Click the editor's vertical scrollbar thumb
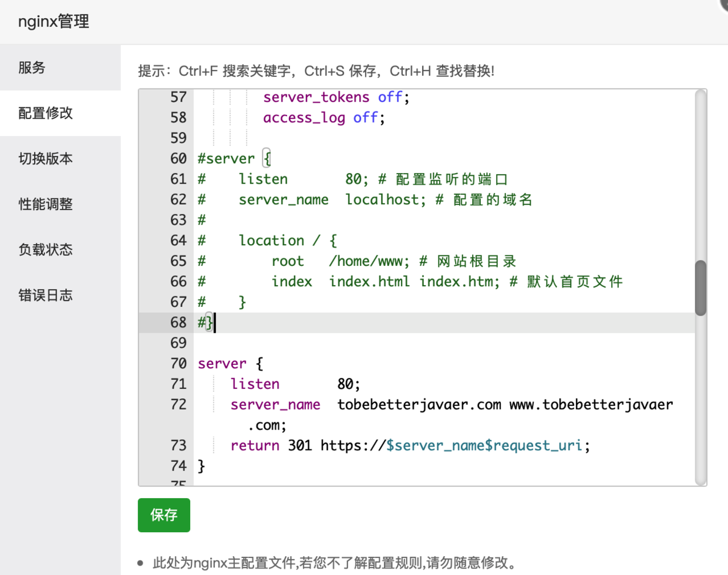728x575 pixels. (x=700, y=288)
